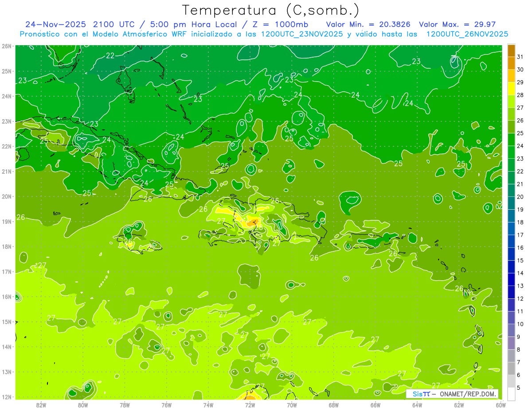The height and width of the screenshot is (411, 532).
Task: Click the '25N' latitude axis label
Action: [x=7, y=71]
